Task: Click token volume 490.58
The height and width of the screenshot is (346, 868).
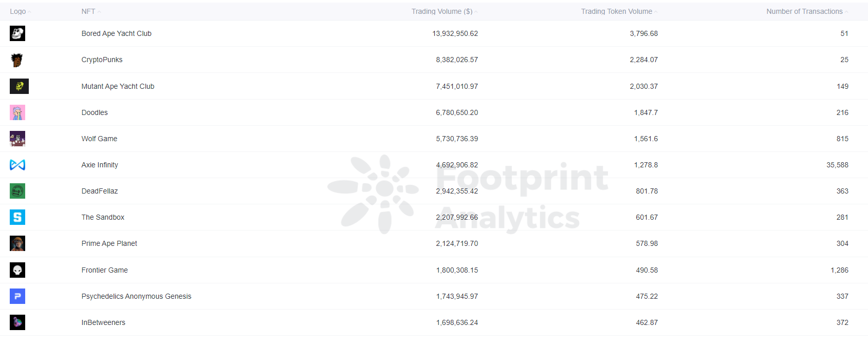Action: 647,270
